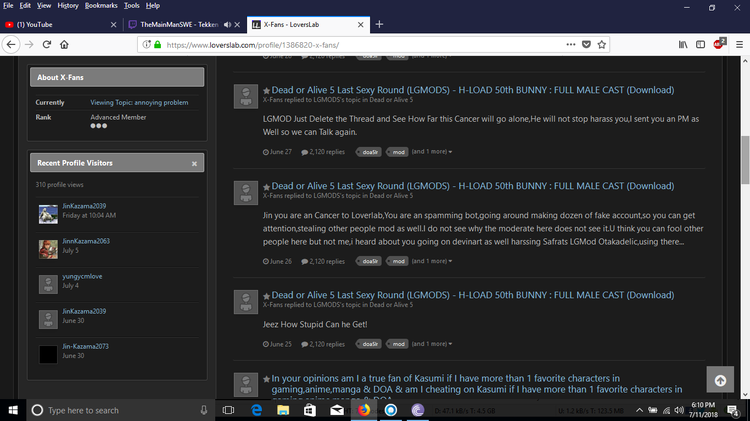Open the browser home page
This screenshot has width=750, height=421.
pyautogui.click(x=64, y=44)
